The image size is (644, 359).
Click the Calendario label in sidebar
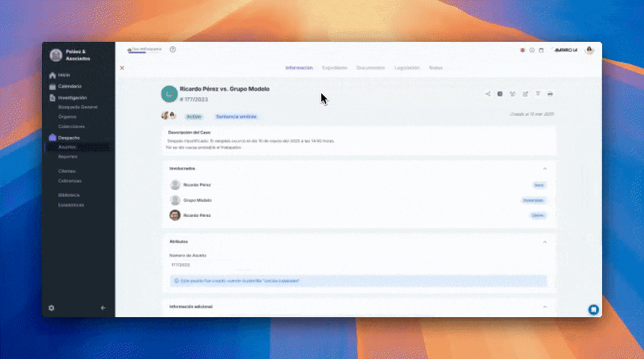(x=70, y=87)
